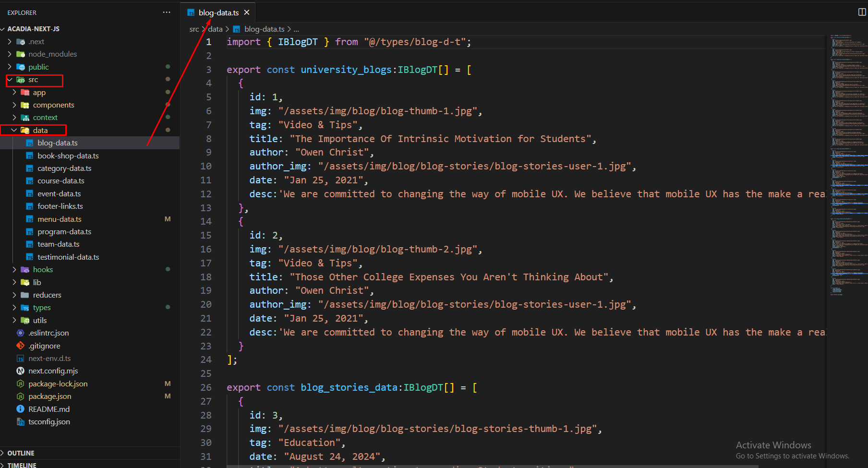868x468 pixels.
Task: Click the .next folder icon
Action: (x=21, y=42)
